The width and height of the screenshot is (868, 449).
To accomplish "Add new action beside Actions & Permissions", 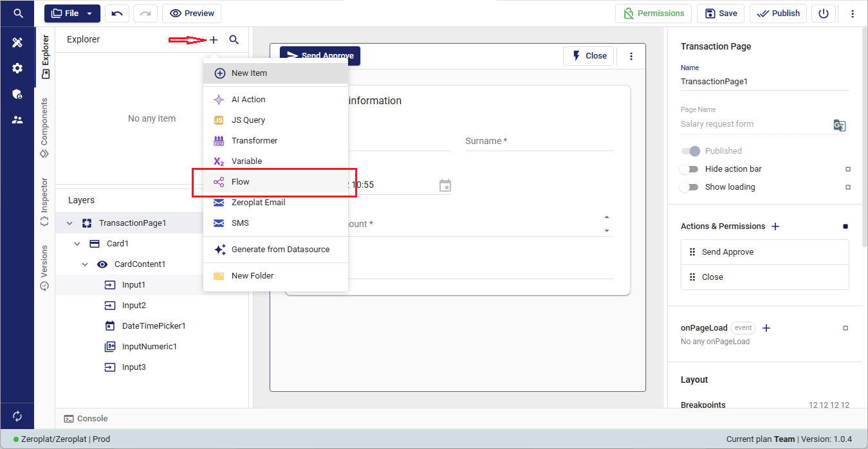I will 775,226.
